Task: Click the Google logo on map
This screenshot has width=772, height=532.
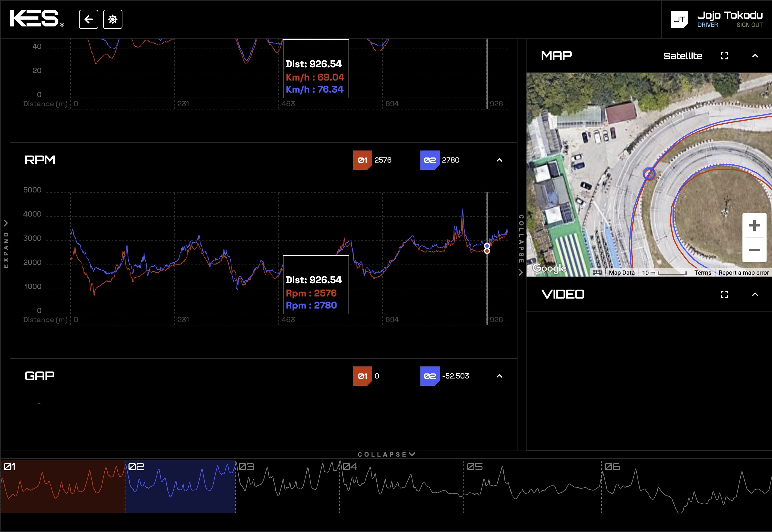Action: (549, 268)
